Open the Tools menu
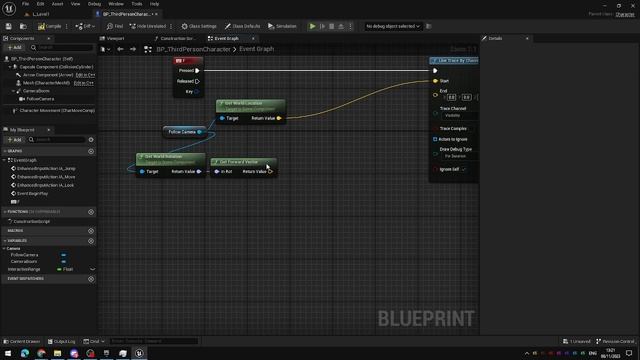The width and height of the screenshot is (640, 360). (x=137, y=4)
